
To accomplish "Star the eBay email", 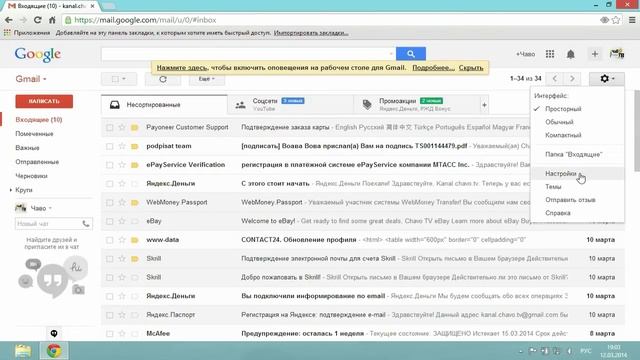I will pyautogui.click(x=122, y=221).
